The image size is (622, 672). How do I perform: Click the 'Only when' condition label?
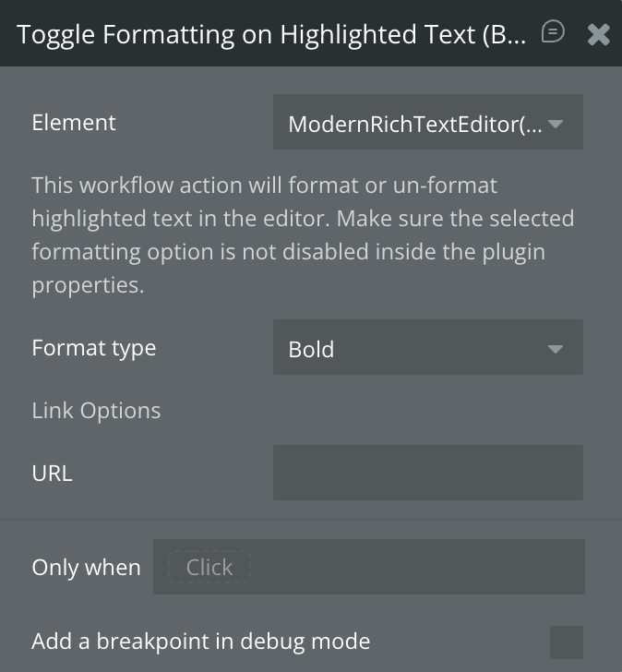tap(86, 567)
